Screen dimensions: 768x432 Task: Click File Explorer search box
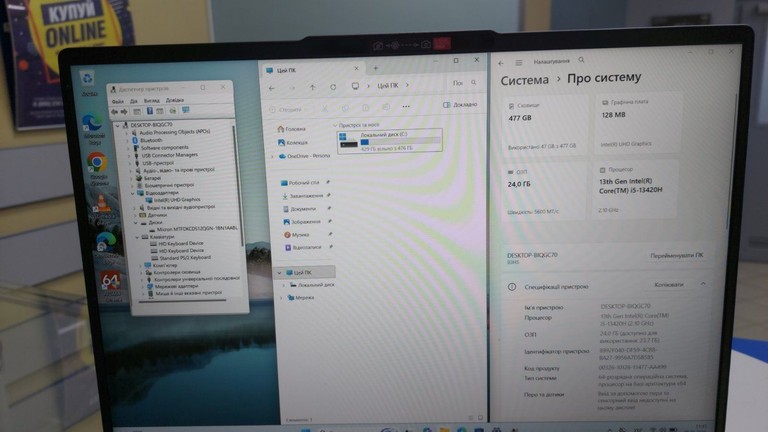pos(464,83)
